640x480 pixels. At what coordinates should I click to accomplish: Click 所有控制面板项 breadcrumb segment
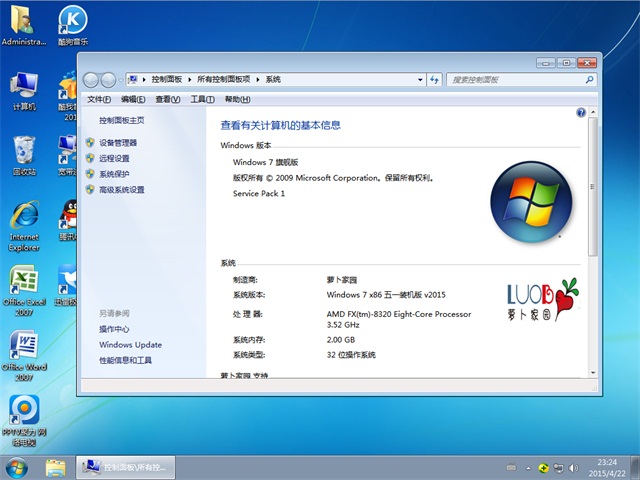223,80
